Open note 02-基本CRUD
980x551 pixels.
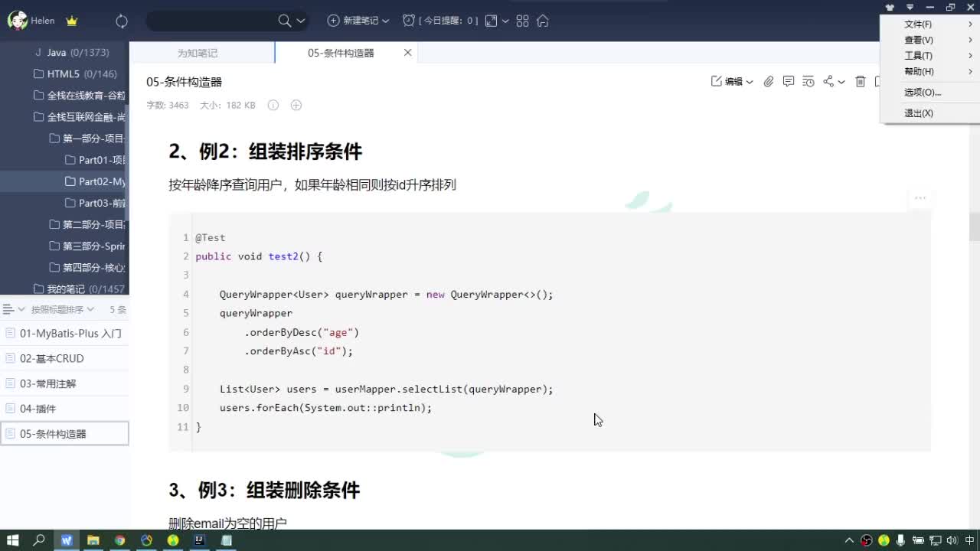point(64,358)
